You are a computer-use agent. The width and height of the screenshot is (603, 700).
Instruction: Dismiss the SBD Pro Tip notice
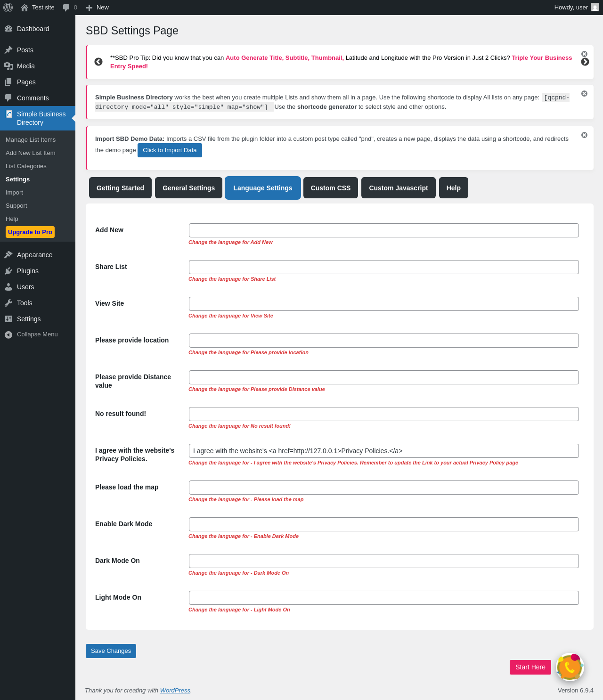584,54
